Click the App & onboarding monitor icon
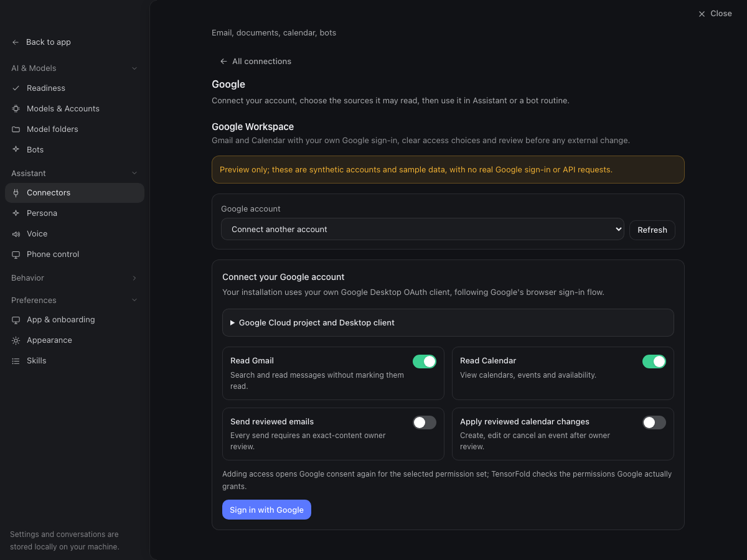747x560 pixels. point(16,320)
